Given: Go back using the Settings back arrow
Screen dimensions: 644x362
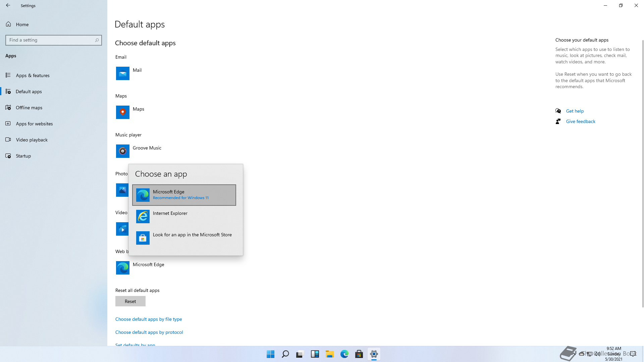Looking at the screenshot, I should pos(8,5).
